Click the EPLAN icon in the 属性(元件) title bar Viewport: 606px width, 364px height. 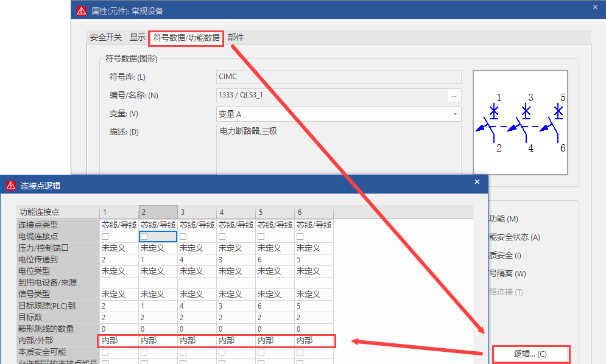click(x=81, y=10)
